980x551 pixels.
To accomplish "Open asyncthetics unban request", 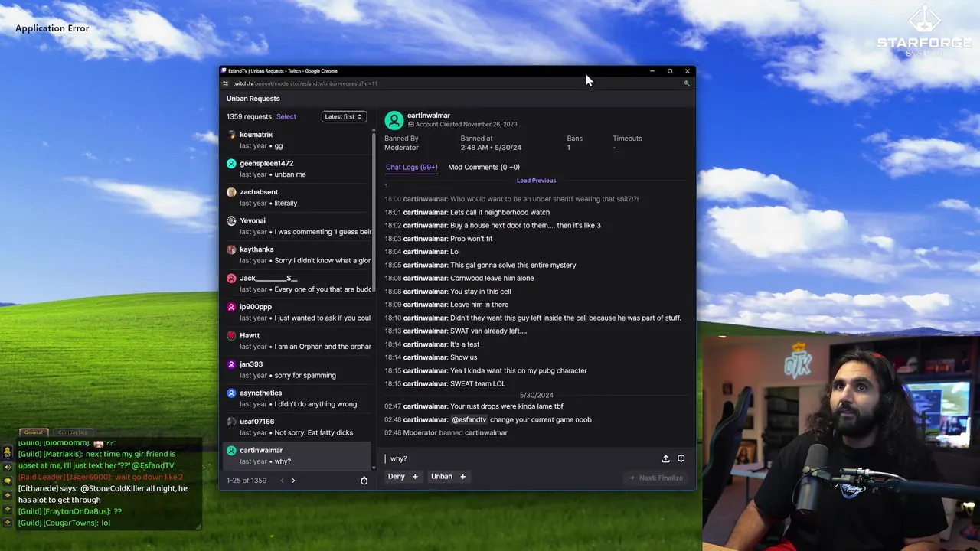I will [298, 398].
